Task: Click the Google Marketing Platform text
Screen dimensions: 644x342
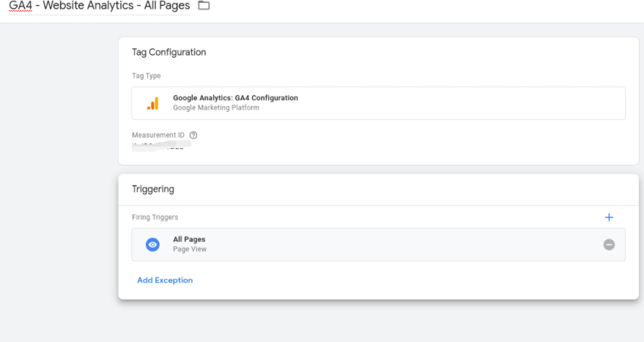Action: [x=216, y=108]
